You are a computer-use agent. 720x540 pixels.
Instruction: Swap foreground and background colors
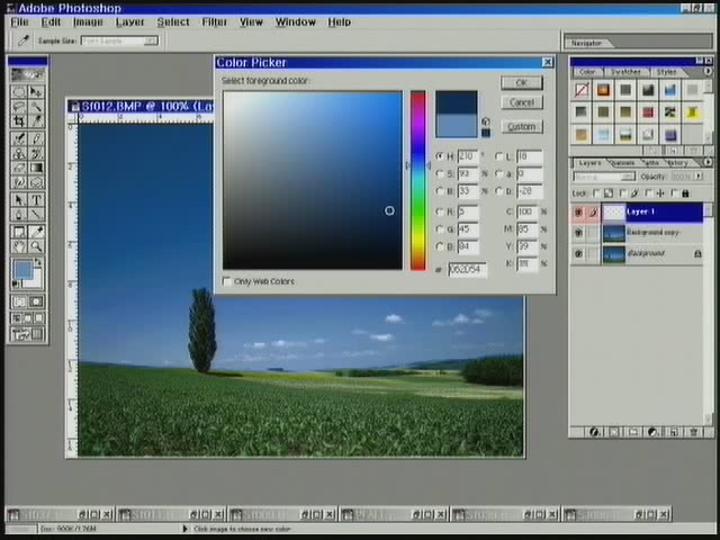(39, 263)
